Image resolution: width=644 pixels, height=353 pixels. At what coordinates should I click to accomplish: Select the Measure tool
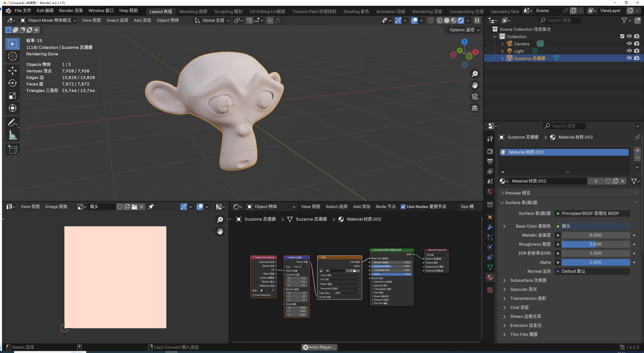coord(12,135)
